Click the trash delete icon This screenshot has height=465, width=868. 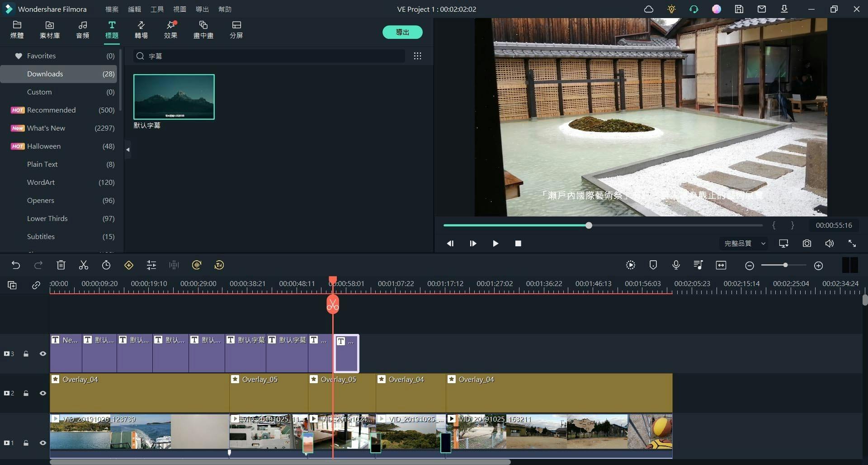[61, 265]
